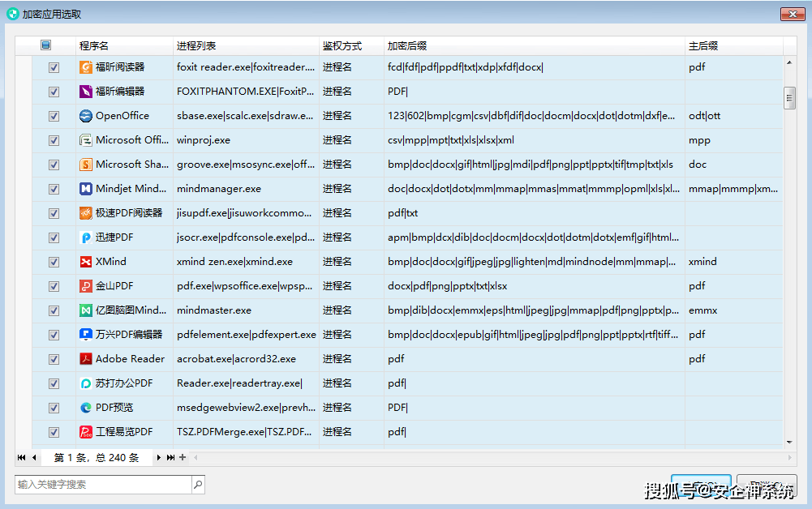Toggle the 金山PDF row checkbox

(x=54, y=287)
